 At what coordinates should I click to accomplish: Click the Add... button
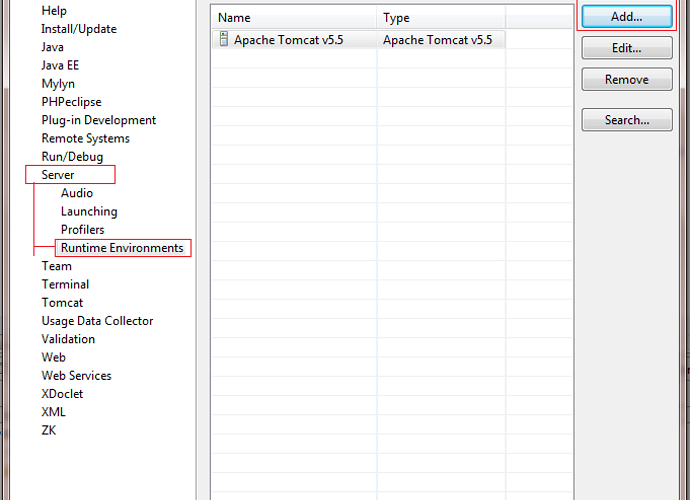pyautogui.click(x=627, y=17)
